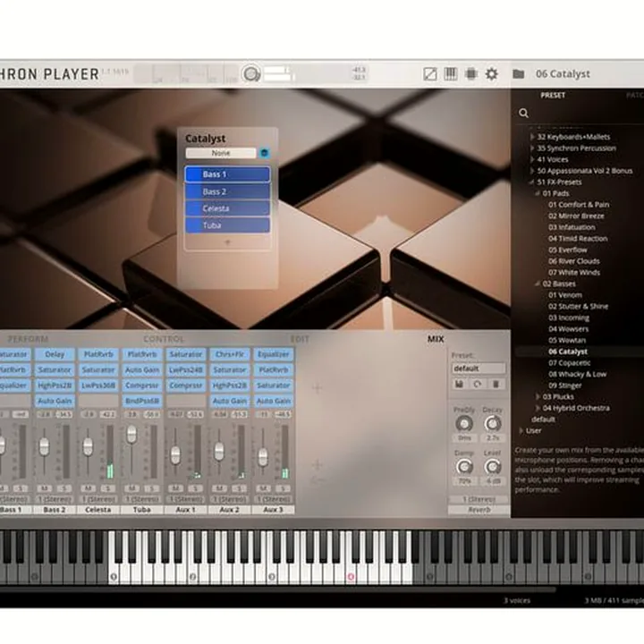Mute the Aux 3 channel
The image size is (644, 644).
(x=263, y=488)
